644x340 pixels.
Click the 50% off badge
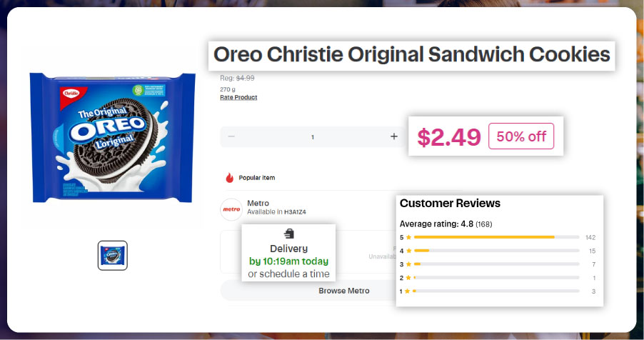tap(521, 137)
